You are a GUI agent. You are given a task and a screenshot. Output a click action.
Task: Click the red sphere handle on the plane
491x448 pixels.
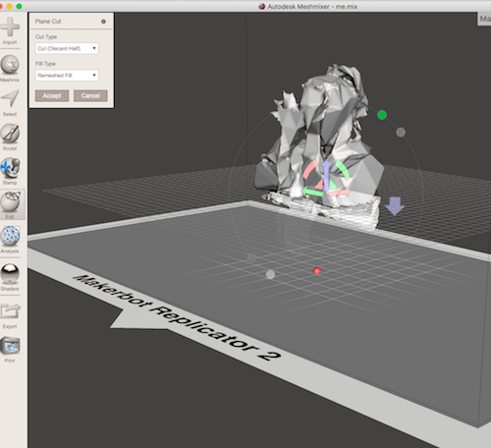[x=317, y=270]
